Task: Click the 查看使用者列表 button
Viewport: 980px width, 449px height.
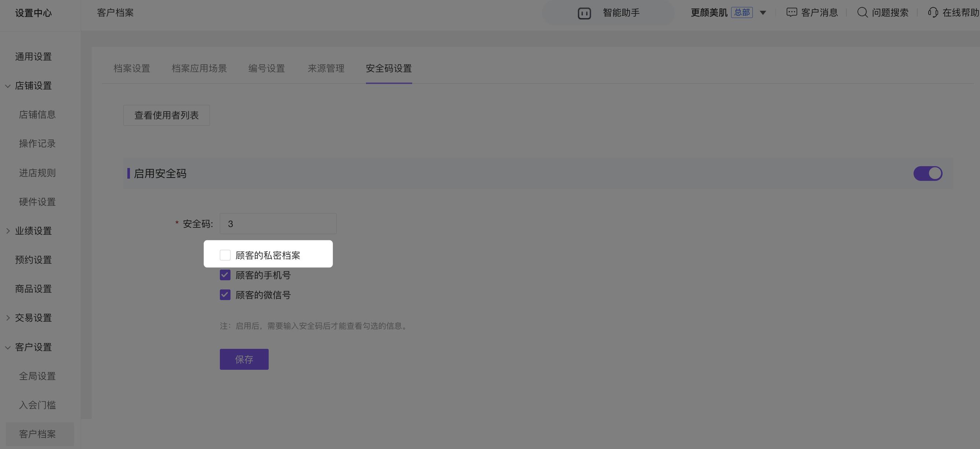Action: click(166, 115)
